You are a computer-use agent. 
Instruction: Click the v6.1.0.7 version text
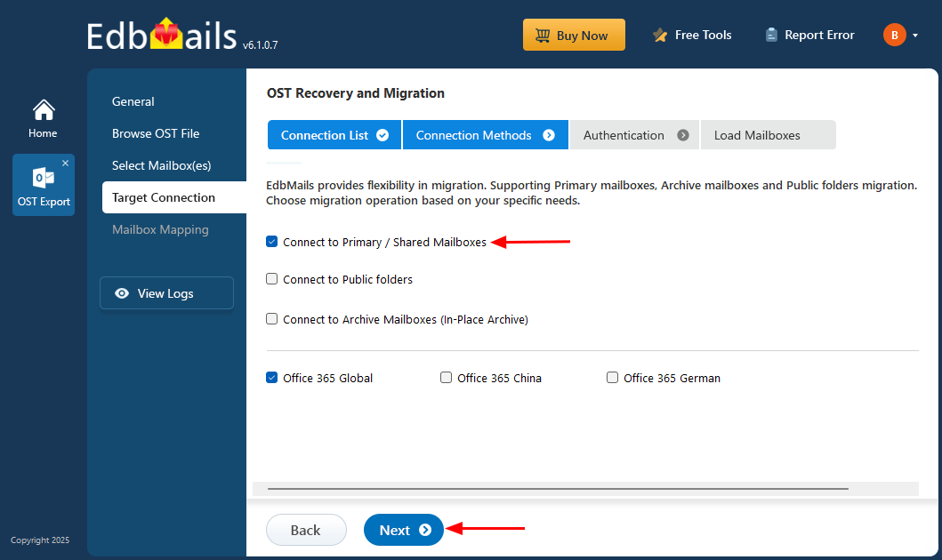260,45
